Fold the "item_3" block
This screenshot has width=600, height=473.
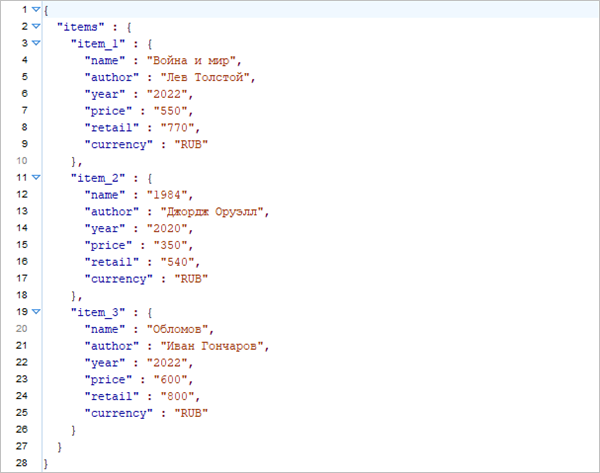point(36,311)
